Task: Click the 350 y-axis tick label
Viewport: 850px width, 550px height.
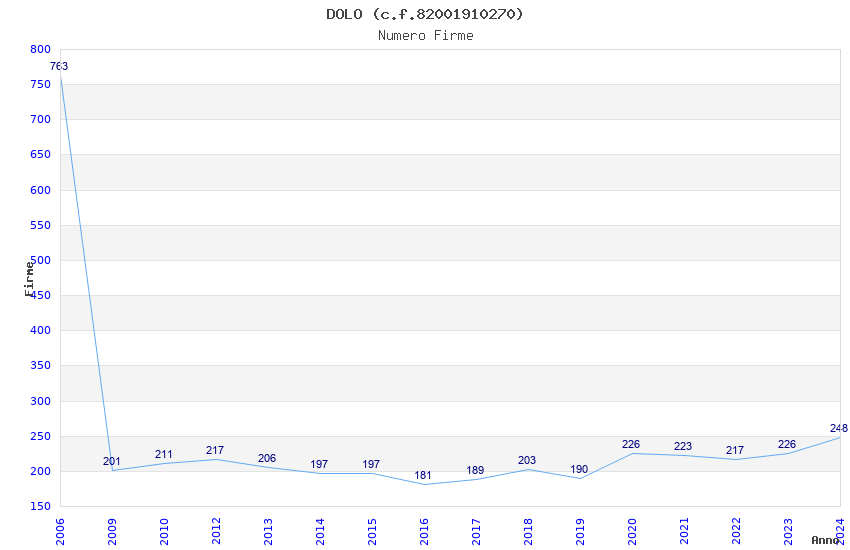Action: [41, 365]
